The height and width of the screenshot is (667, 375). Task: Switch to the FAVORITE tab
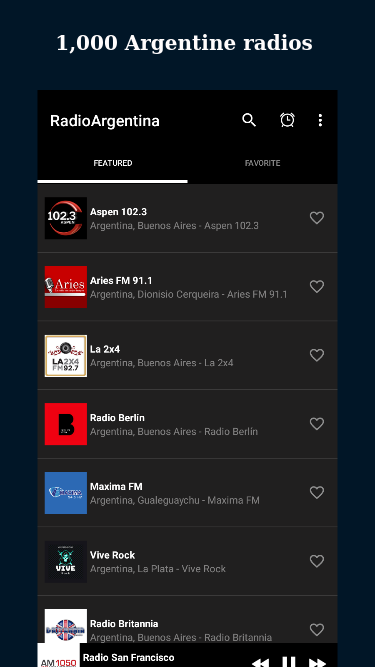point(262,163)
